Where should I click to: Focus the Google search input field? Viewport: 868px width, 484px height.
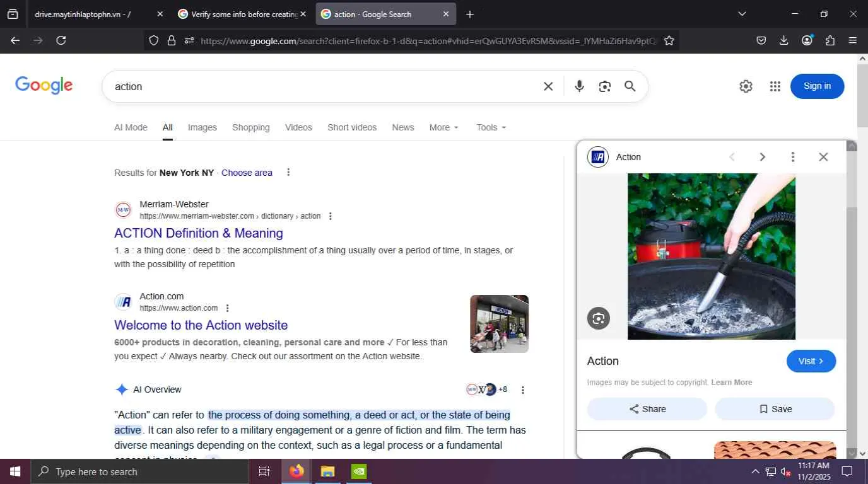(324, 86)
